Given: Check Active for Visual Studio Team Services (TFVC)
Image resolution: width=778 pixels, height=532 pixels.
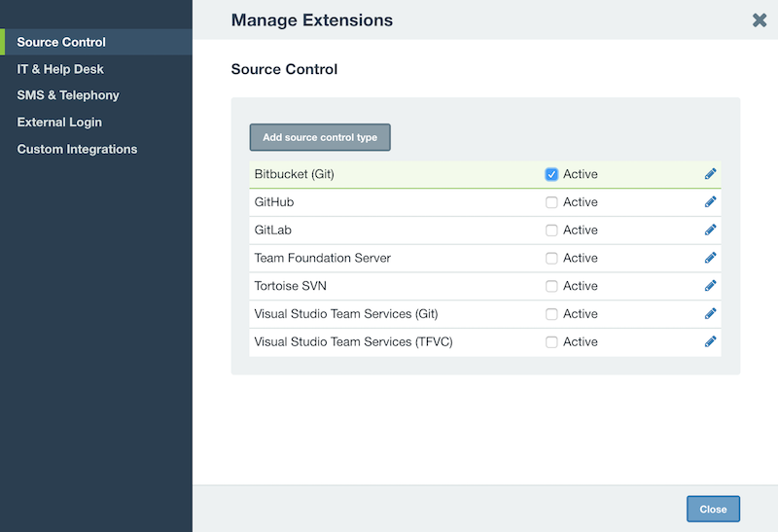Looking at the screenshot, I should click(551, 342).
